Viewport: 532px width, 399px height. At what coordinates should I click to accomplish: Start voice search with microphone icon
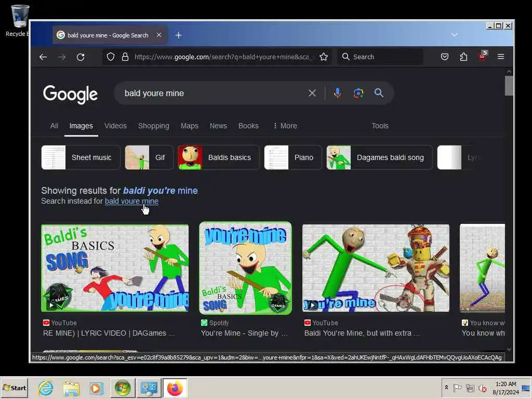click(x=337, y=93)
